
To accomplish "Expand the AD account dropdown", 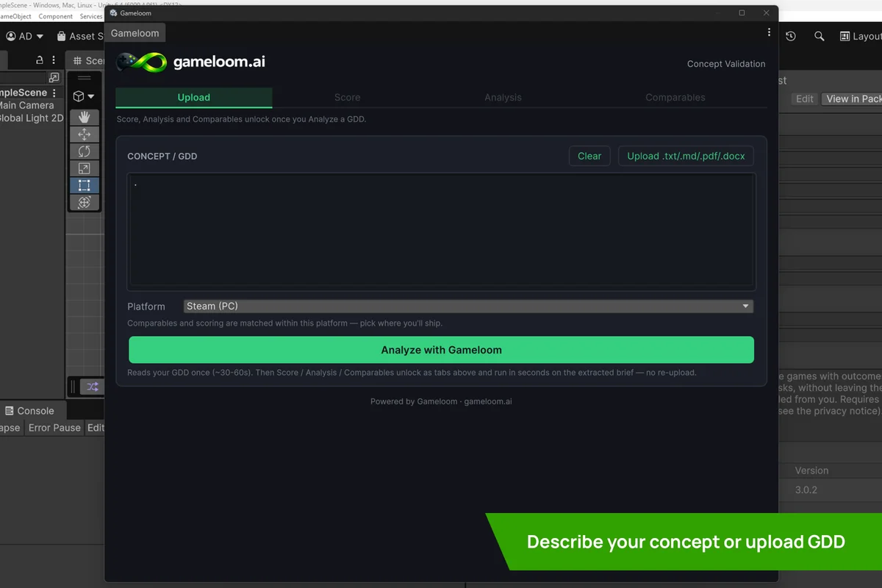I will pos(25,36).
